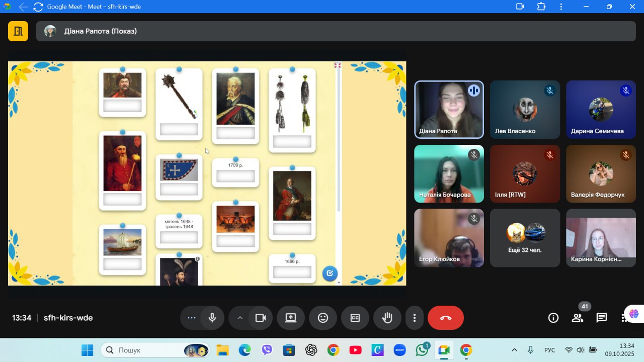
Task: Open audio settings dots beside microphone button
Action: (191, 318)
